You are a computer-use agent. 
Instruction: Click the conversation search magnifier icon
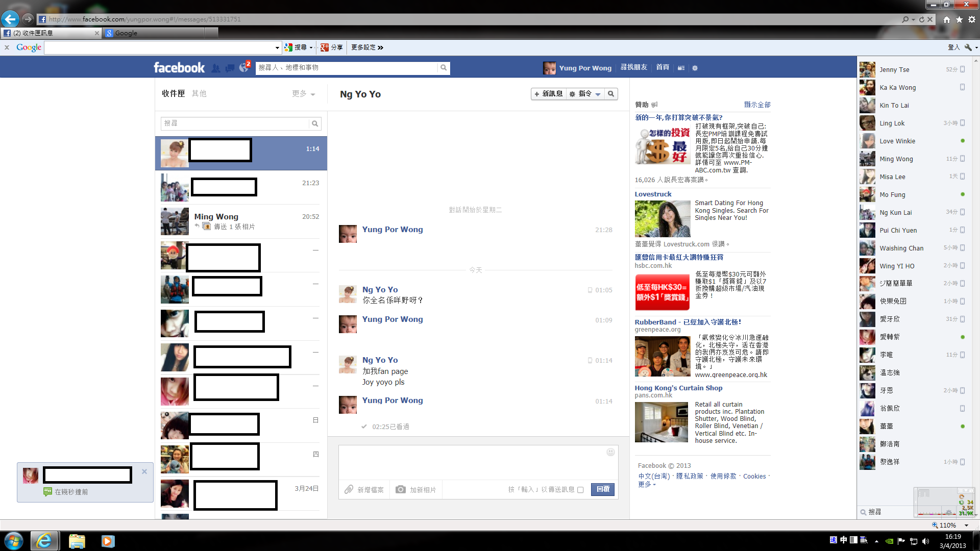tap(611, 94)
